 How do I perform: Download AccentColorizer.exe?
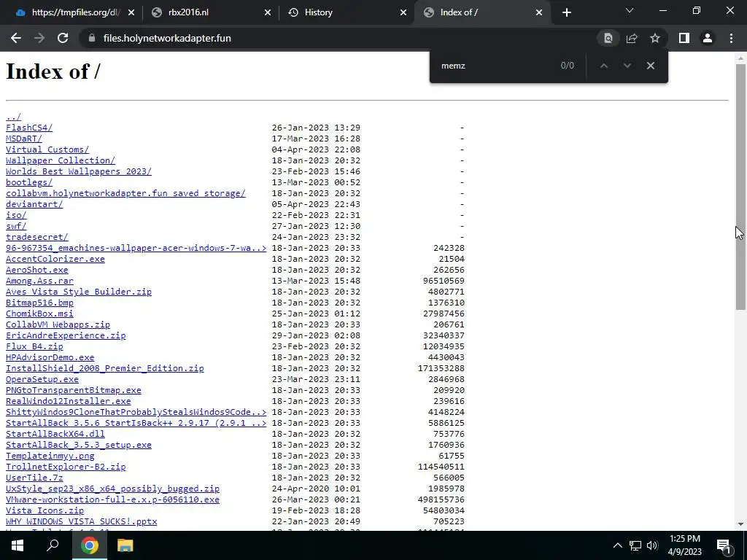55,259
